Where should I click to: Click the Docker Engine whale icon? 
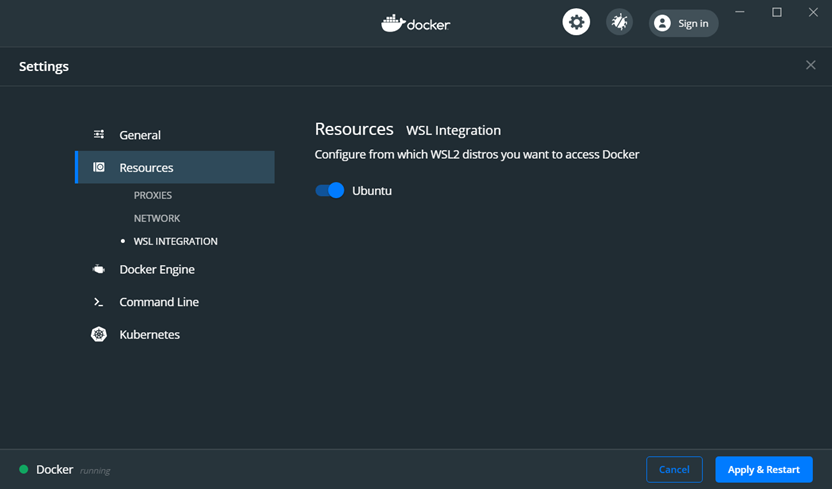click(x=99, y=270)
